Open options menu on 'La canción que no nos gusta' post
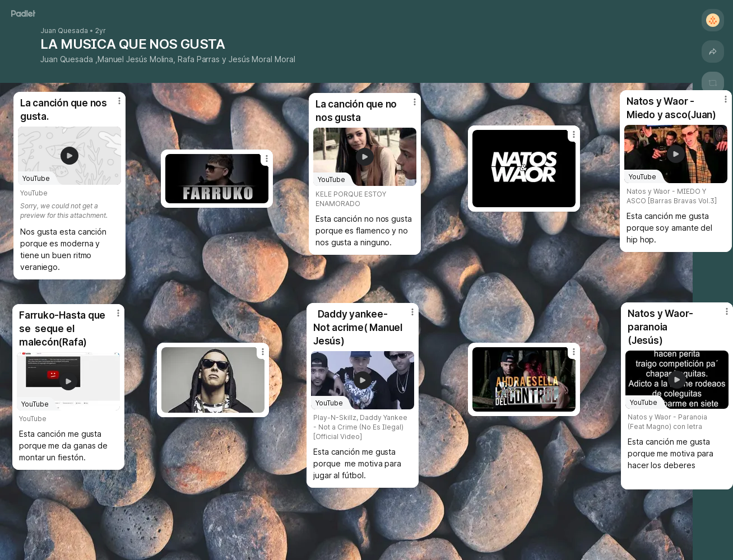The image size is (733, 560). coord(415,102)
